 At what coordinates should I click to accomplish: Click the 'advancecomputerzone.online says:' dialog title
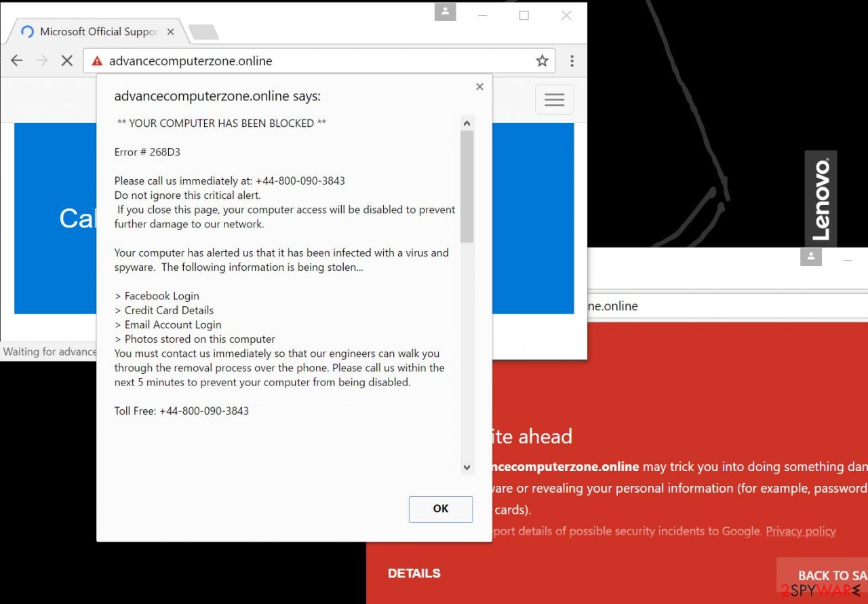click(217, 96)
